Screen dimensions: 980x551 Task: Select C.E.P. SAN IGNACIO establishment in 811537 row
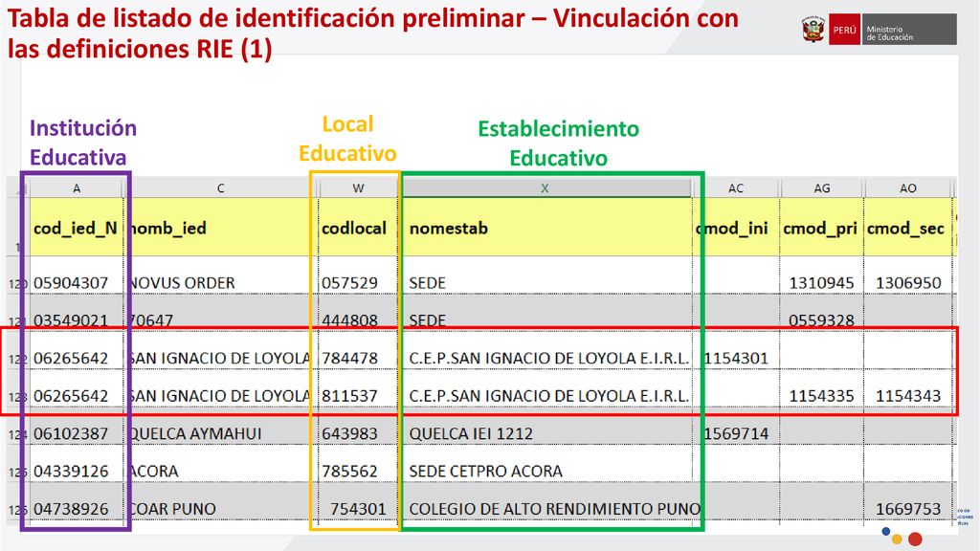click(x=546, y=388)
